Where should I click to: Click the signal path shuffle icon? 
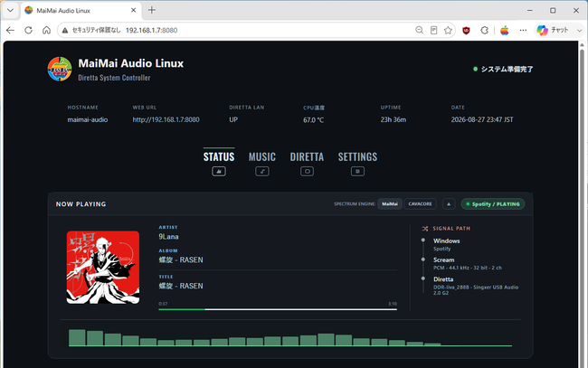[425, 228]
